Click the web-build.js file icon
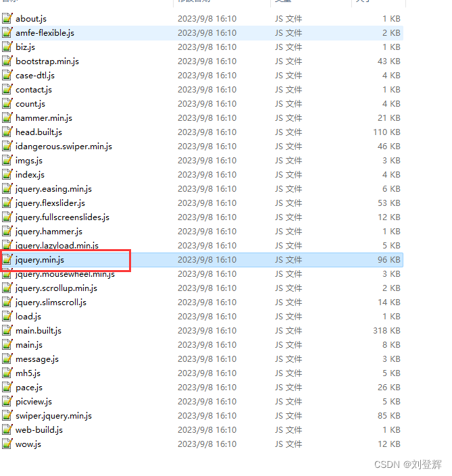The image size is (452, 476). click(7, 430)
